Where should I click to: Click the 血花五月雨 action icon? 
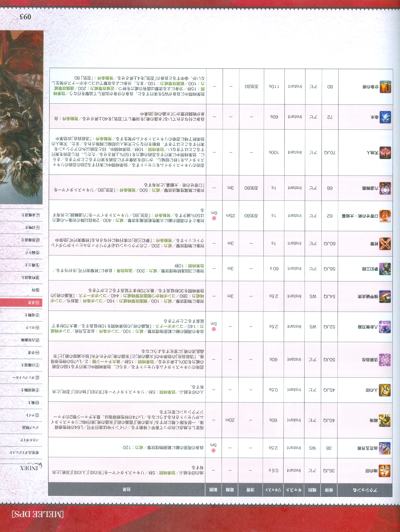point(385,448)
